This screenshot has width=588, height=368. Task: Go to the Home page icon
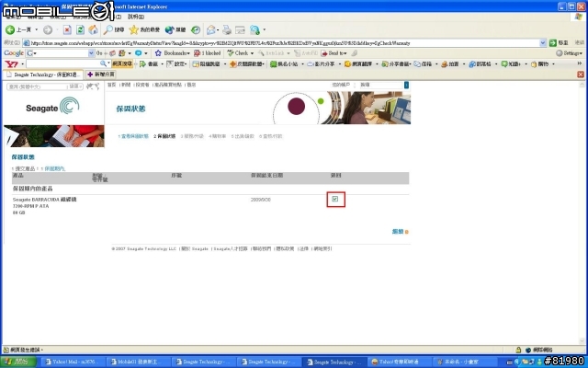(x=93, y=29)
